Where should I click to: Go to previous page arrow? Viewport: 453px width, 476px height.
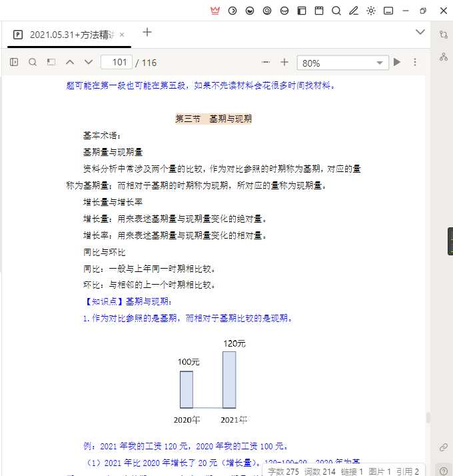pyautogui.click(x=70, y=62)
